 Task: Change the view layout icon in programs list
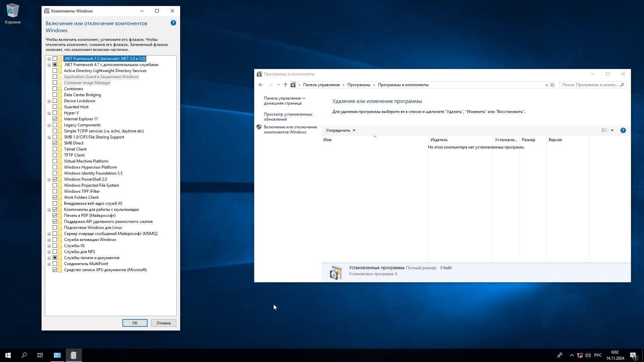click(604, 130)
